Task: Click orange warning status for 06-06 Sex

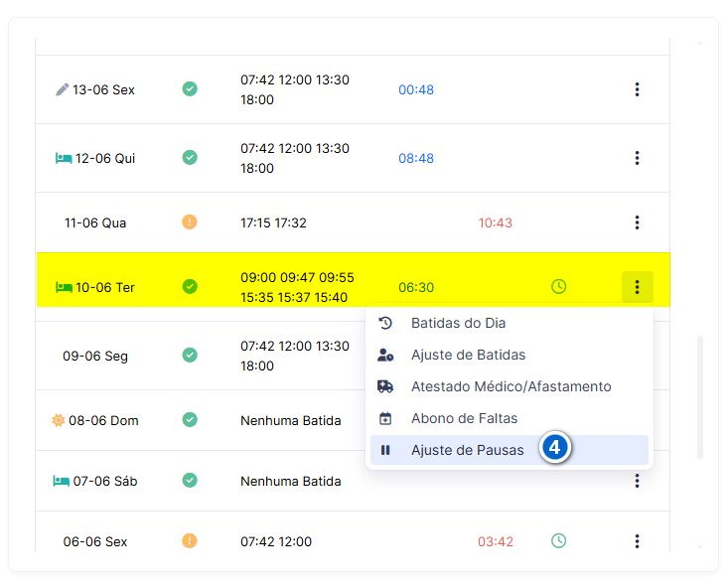Action: [190, 541]
